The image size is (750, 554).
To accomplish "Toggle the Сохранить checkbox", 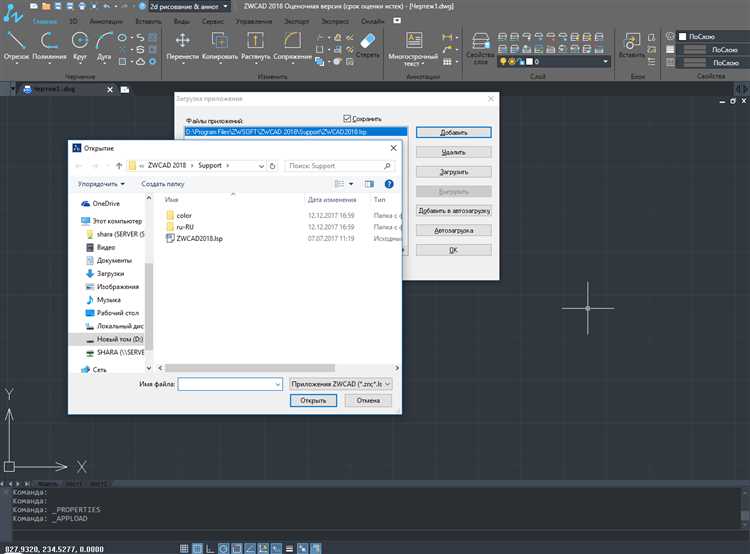I will (x=347, y=118).
